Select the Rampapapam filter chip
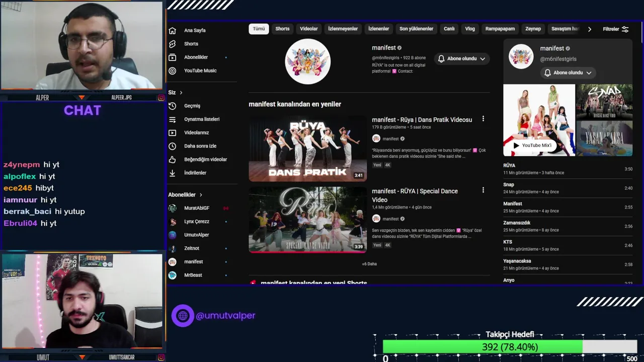Screen dimensions: 644x362 click(x=500, y=29)
